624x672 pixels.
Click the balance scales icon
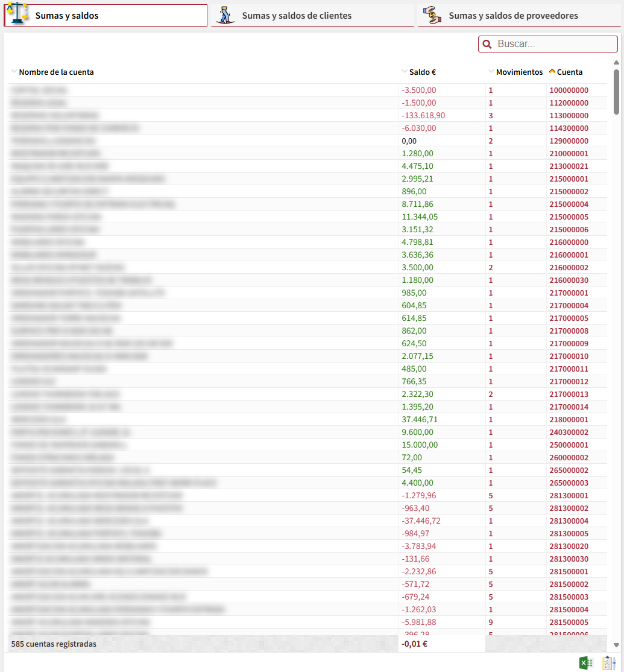pyautogui.click(x=18, y=14)
